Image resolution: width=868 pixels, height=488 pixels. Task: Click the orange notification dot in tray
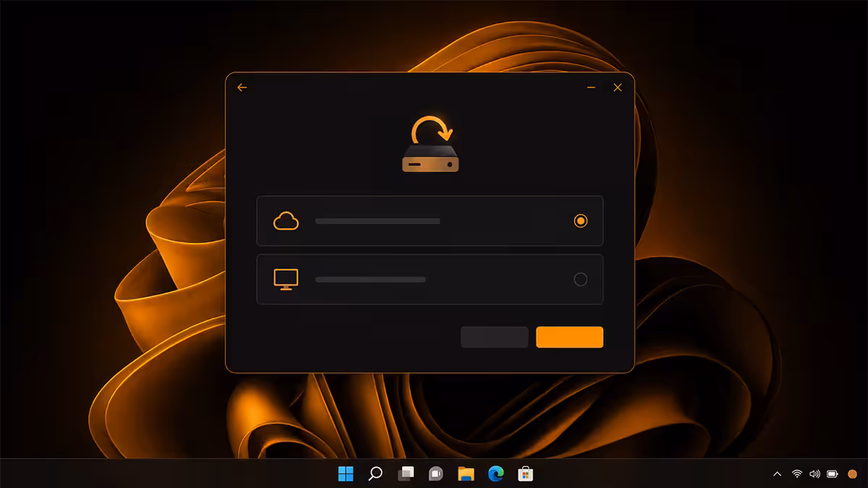coord(852,474)
